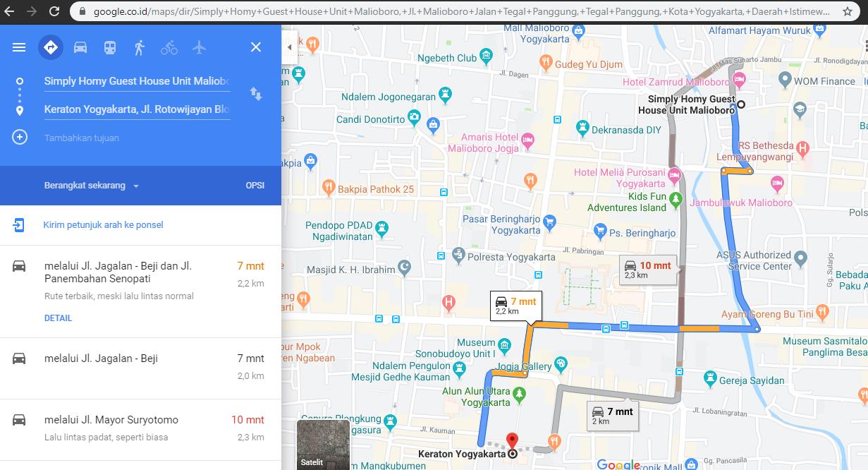
Task: Click the Jambuluwuk Malioboro hotel marker
Action: click(777, 183)
